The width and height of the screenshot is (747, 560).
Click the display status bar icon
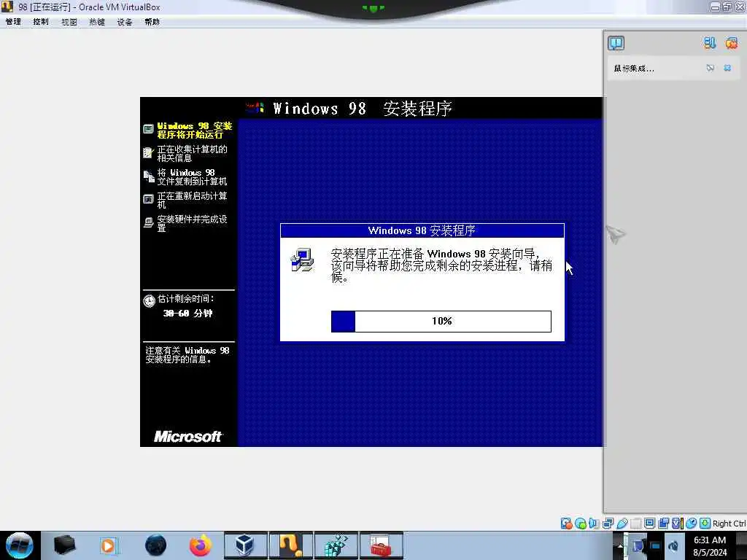click(x=649, y=524)
